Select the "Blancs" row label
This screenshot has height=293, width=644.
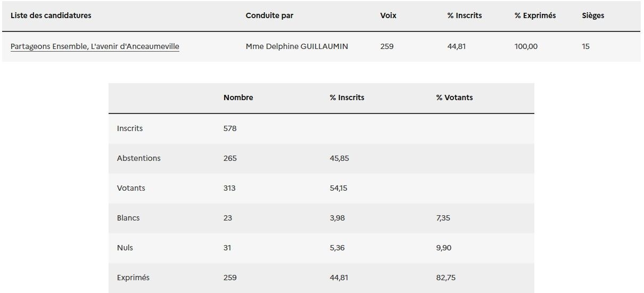(x=128, y=218)
